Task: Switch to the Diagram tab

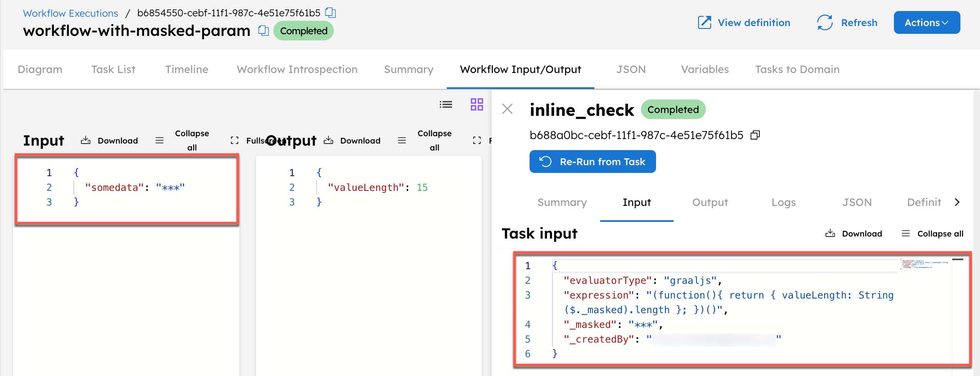Action: [x=40, y=69]
